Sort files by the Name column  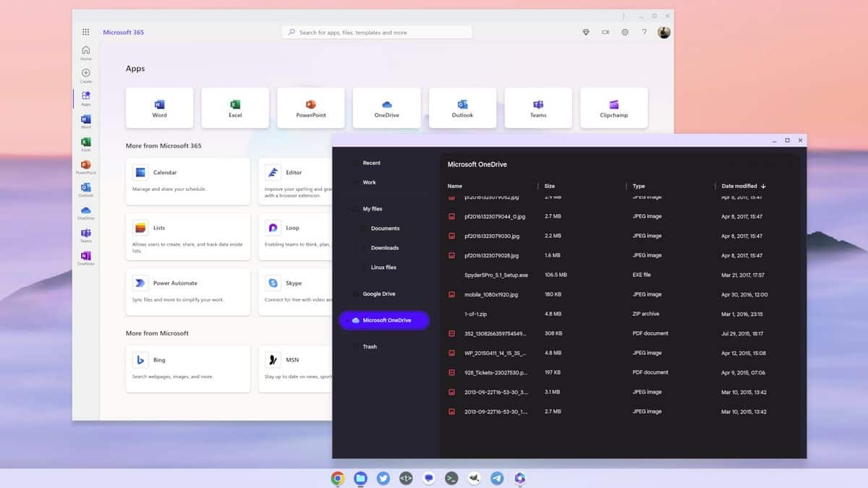point(454,186)
